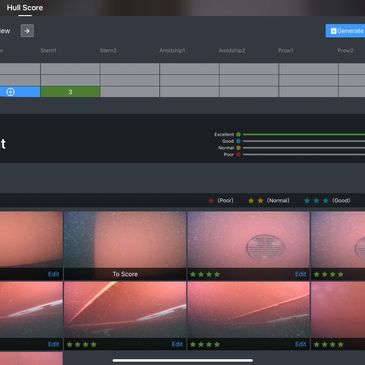Select the Excellent green level dot
This screenshot has height=365, width=365.
click(238, 134)
